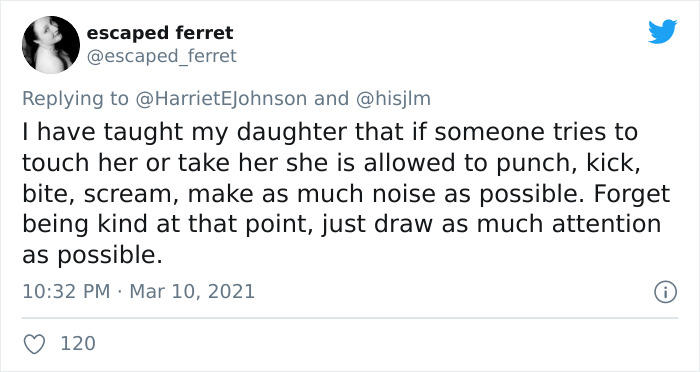Open the @HarrietEJohnson mention
Image resolution: width=700 pixels, height=372 pixels.
pos(221,99)
